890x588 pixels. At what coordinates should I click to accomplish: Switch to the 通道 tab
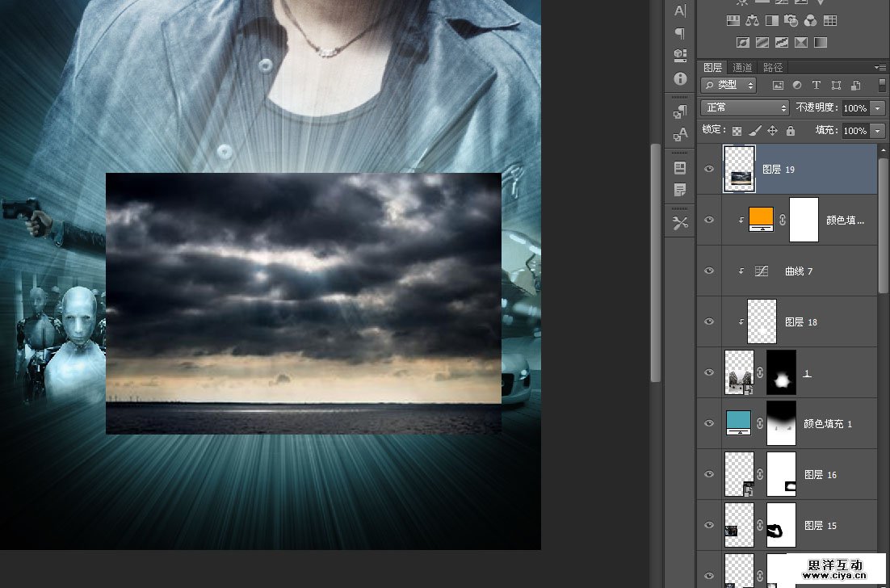point(742,67)
